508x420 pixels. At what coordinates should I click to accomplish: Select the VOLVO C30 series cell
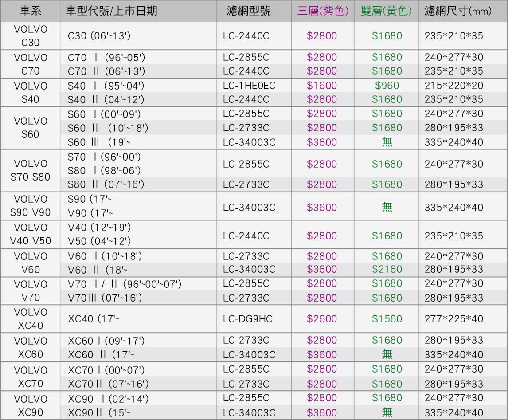coord(31,35)
